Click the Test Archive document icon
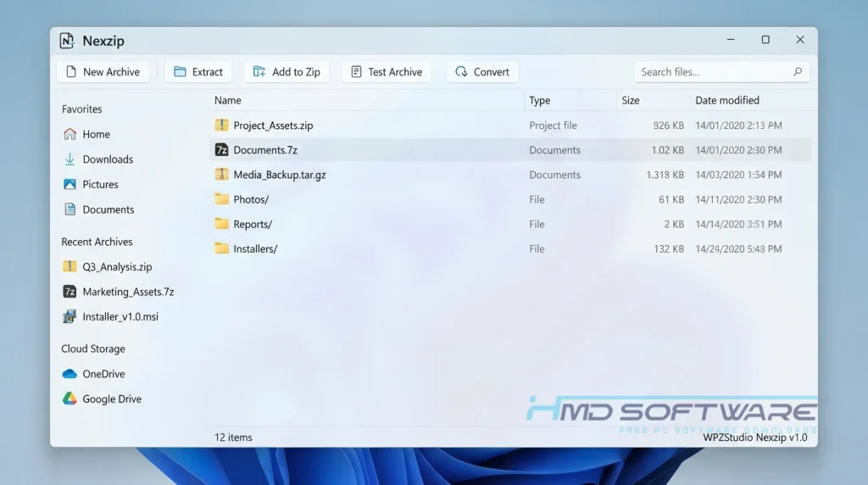 pos(356,71)
